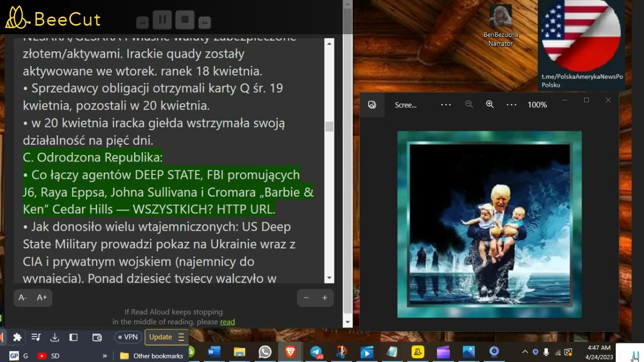
Task: Skip forward to next paragraph
Action: pos(204,23)
